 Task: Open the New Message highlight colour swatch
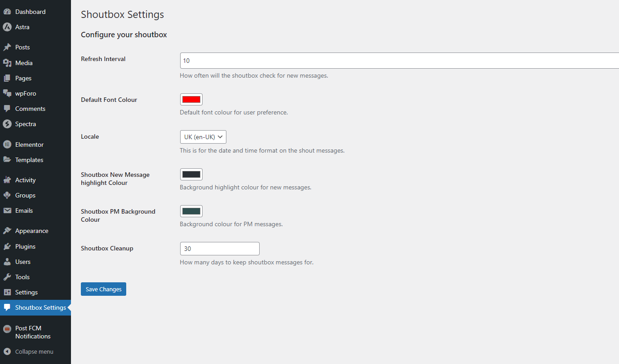click(x=191, y=175)
